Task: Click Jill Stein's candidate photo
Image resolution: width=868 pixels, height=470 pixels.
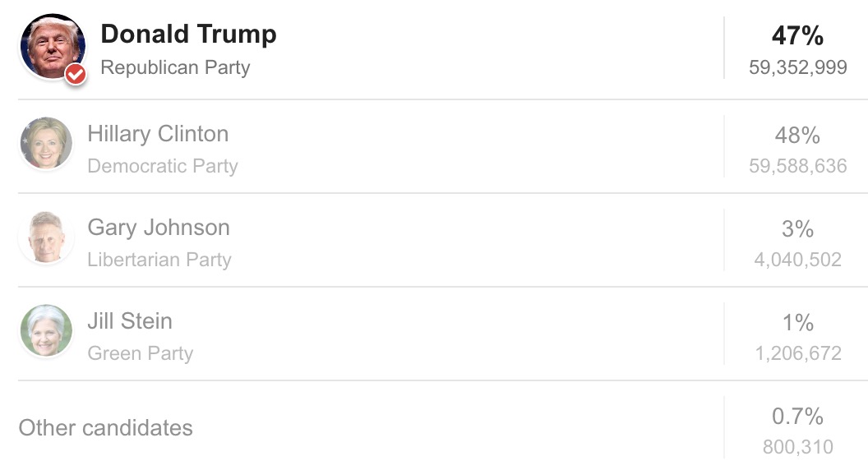Action: click(46, 330)
